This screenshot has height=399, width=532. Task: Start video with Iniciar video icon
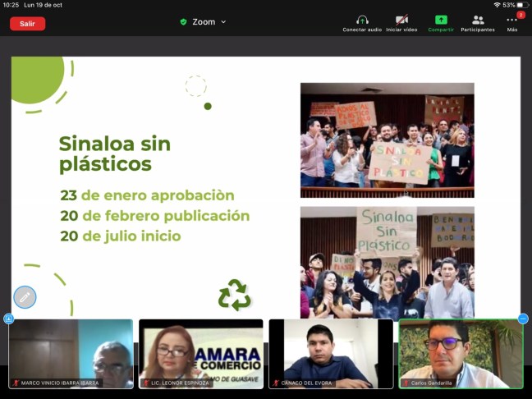[x=401, y=20]
